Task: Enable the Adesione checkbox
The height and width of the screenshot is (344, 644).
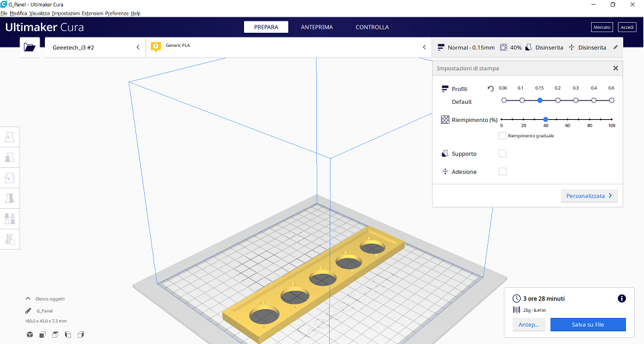Action: (503, 171)
